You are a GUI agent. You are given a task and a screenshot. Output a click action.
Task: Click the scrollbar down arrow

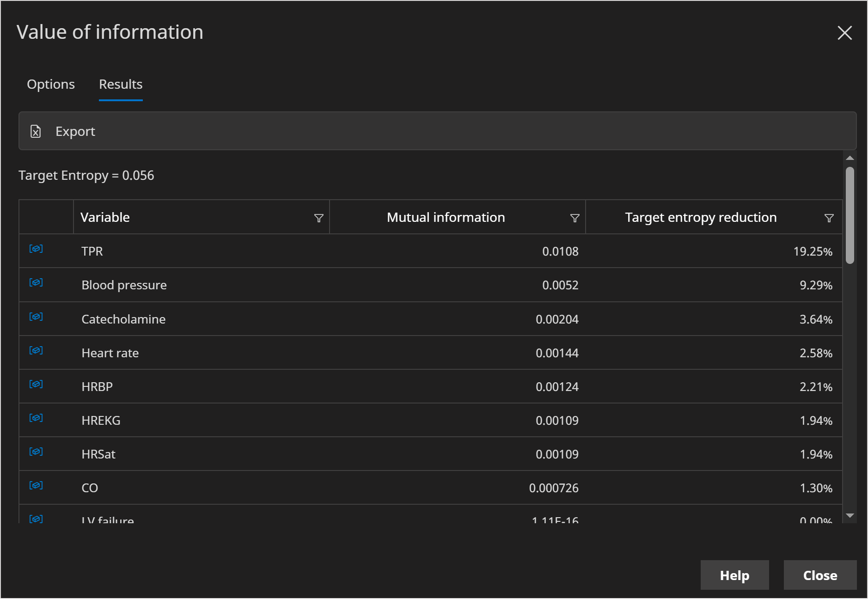click(x=850, y=516)
